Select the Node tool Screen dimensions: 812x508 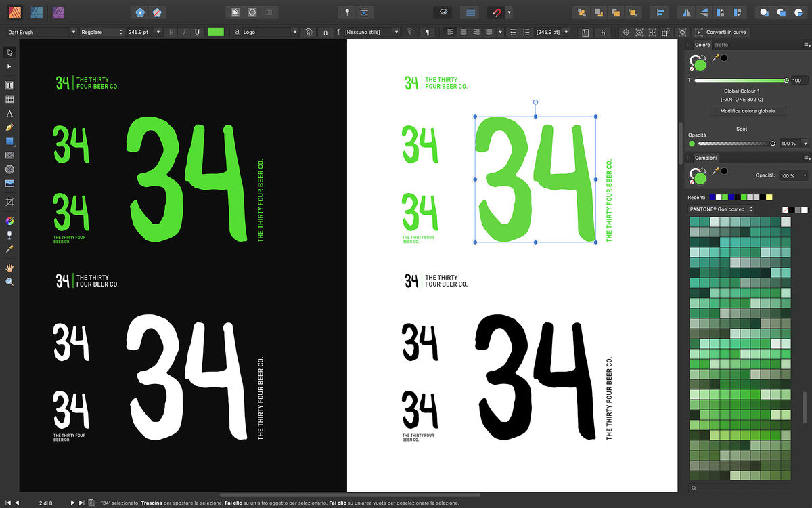click(9, 67)
